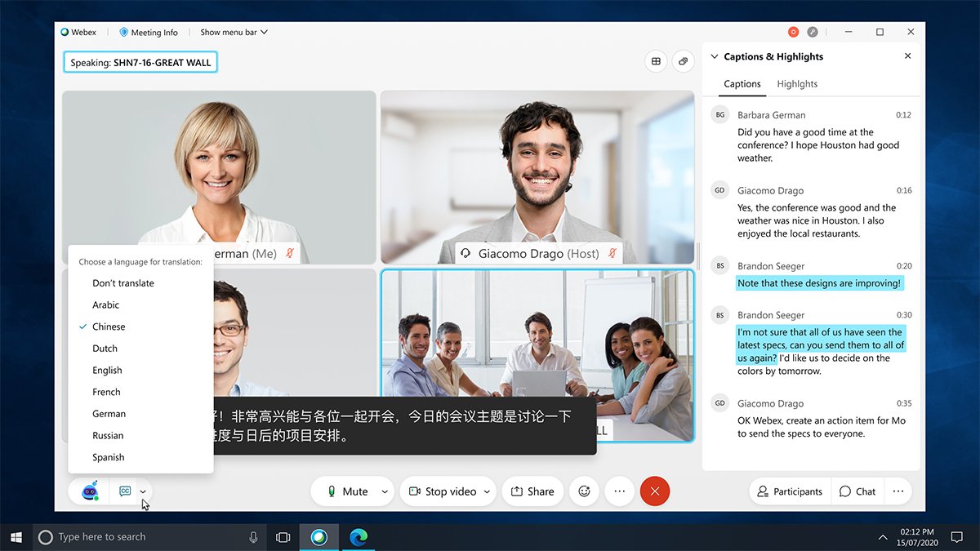The width and height of the screenshot is (980, 551).
Task: Open the grid layout view icon
Action: [656, 61]
